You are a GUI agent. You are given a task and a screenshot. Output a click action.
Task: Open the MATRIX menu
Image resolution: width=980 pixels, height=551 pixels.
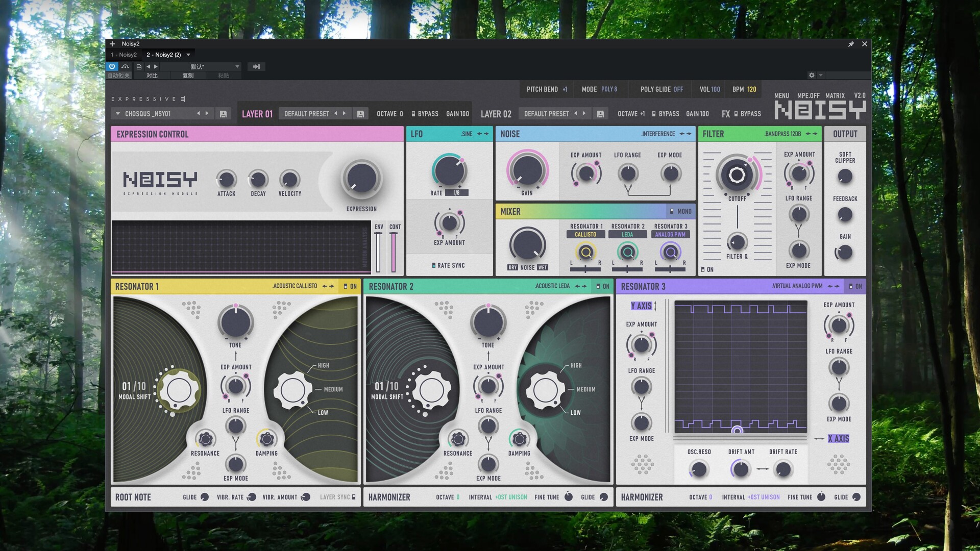pos(835,96)
